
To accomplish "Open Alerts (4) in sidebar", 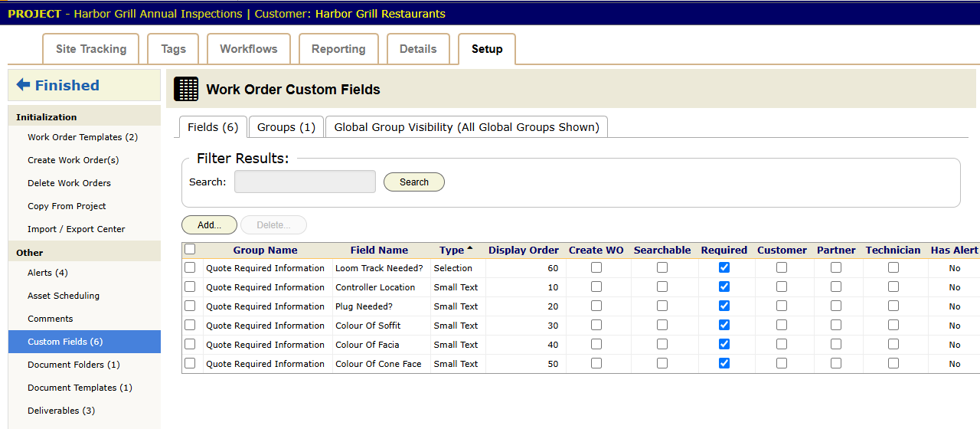I will (47, 273).
